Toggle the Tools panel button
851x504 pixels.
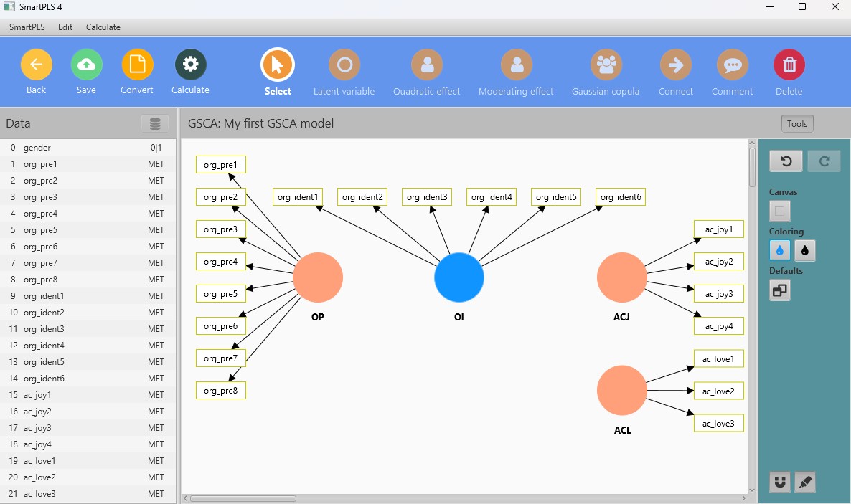point(796,124)
